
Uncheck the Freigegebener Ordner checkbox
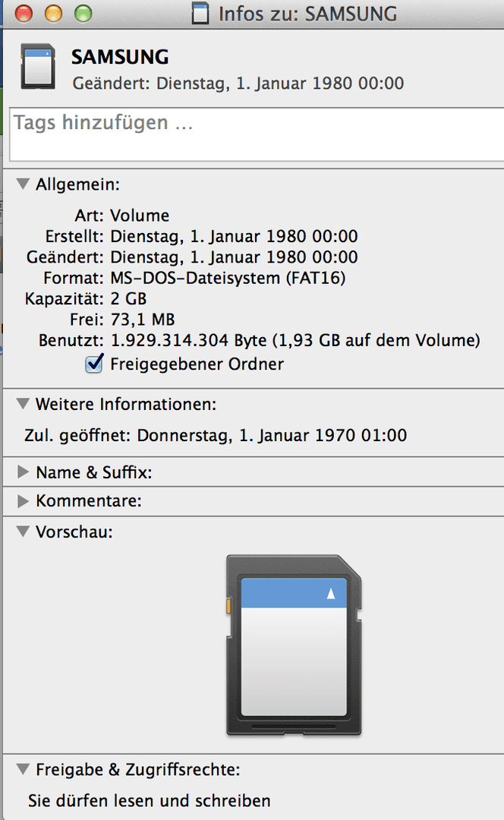click(94, 363)
